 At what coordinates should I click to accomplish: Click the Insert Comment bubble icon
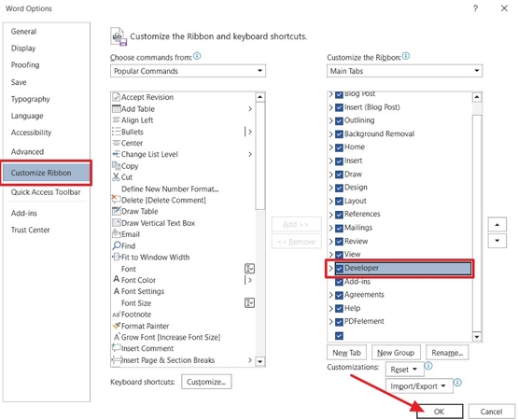117,347
